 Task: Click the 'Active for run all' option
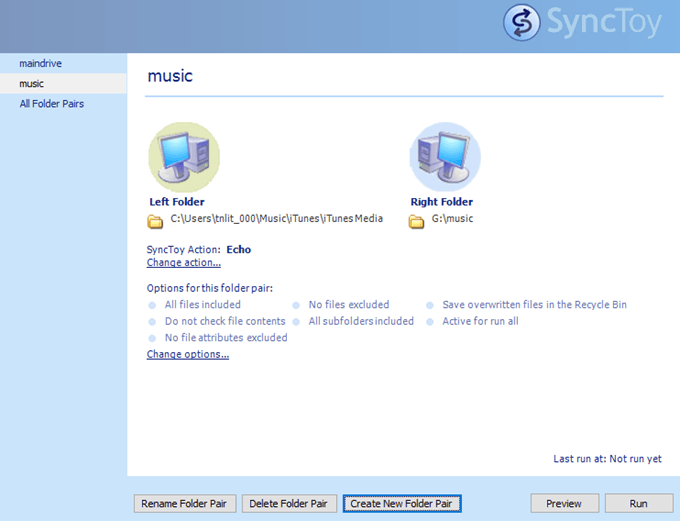480,322
